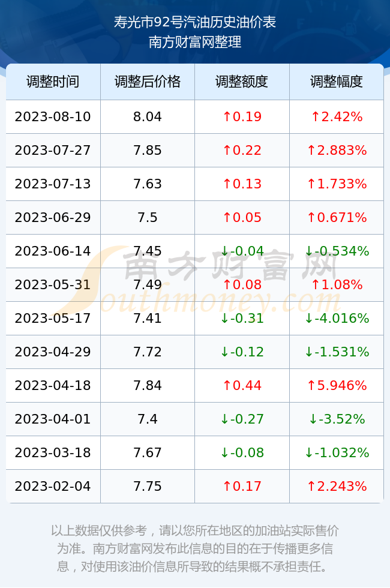Click the ↑5.946% percentage cell
Viewport: 390px width, 588px height.
click(337, 385)
